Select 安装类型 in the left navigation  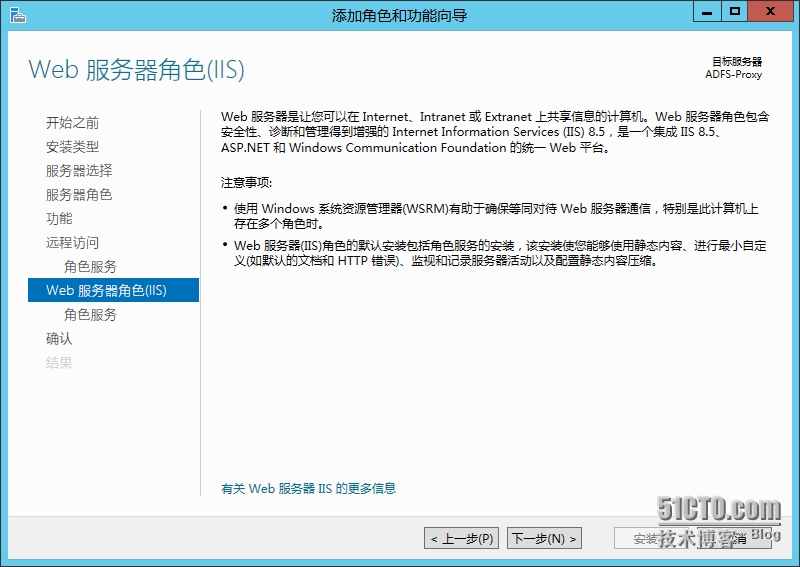click(73, 147)
